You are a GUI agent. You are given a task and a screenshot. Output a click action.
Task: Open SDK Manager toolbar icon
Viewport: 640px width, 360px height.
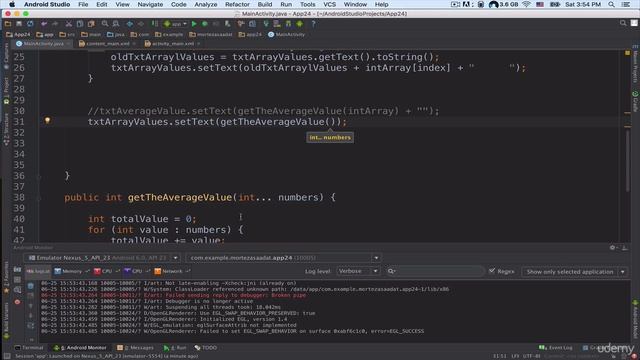coord(288,24)
